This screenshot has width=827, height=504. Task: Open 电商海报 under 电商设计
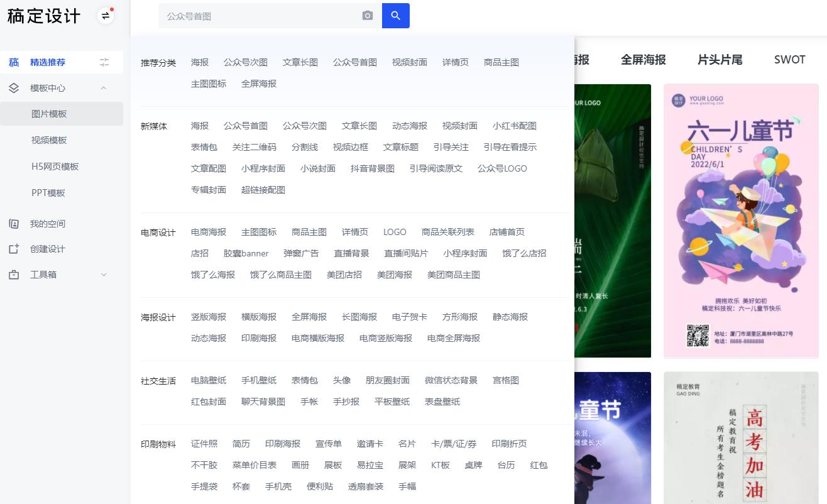coord(208,231)
